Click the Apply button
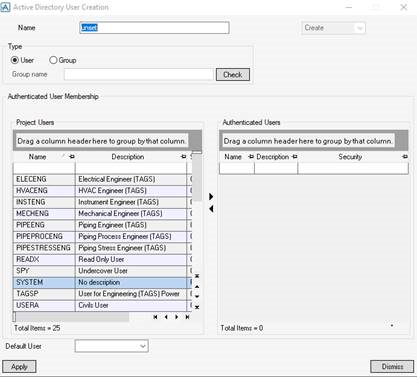417x377 pixels. [x=19, y=367]
